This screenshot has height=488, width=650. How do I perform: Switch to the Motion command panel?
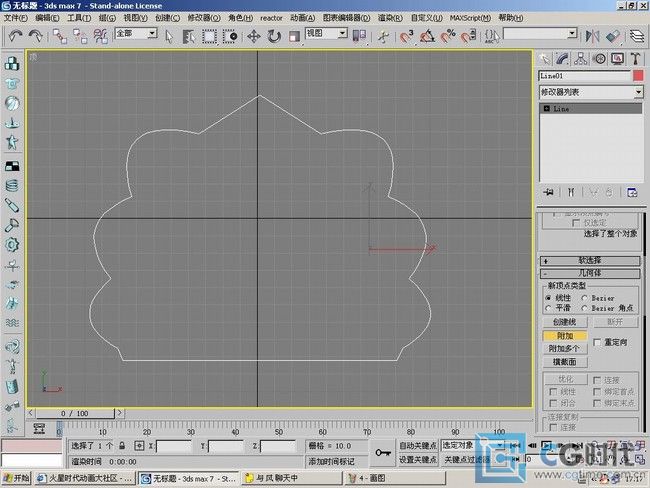pyautogui.click(x=599, y=59)
